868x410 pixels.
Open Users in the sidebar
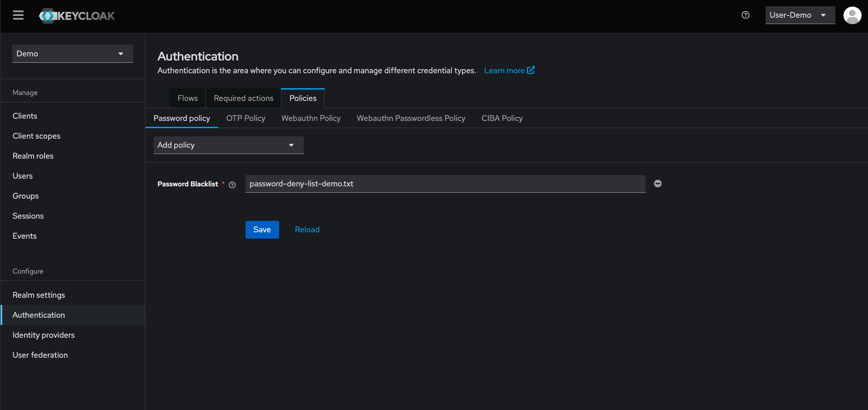(73, 176)
